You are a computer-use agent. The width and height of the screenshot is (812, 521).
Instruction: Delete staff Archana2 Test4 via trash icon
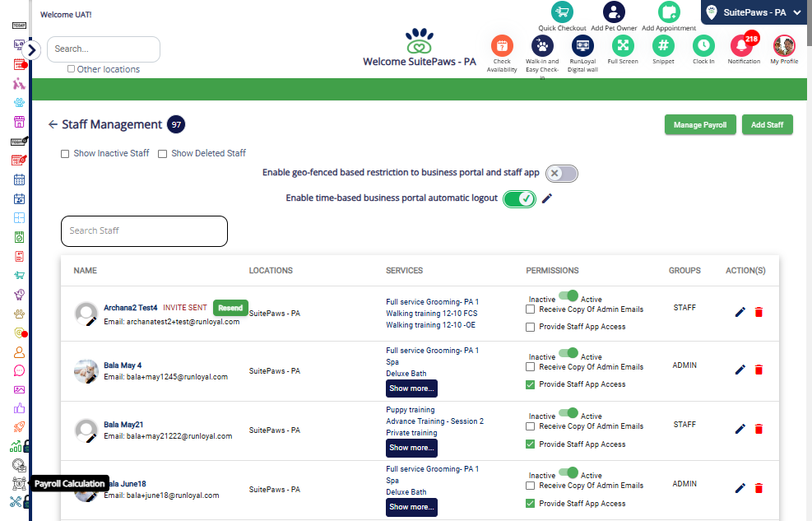click(x=759, y=312)
